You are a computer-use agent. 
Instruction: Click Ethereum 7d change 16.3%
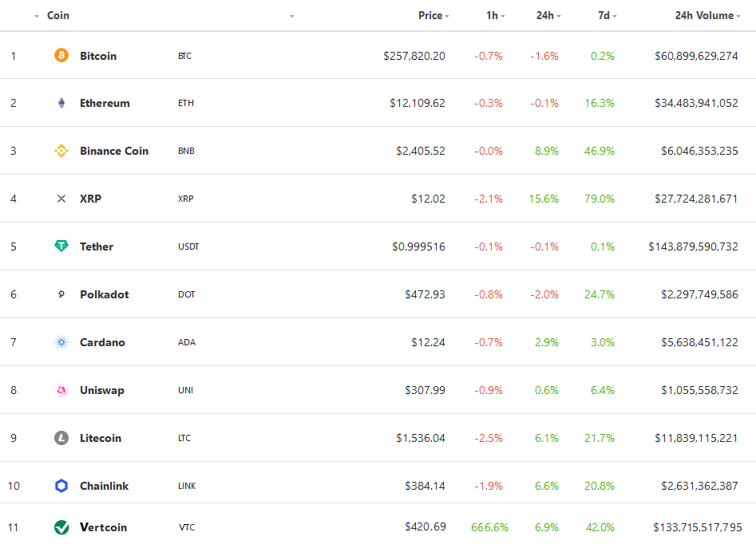pos(600,103)
